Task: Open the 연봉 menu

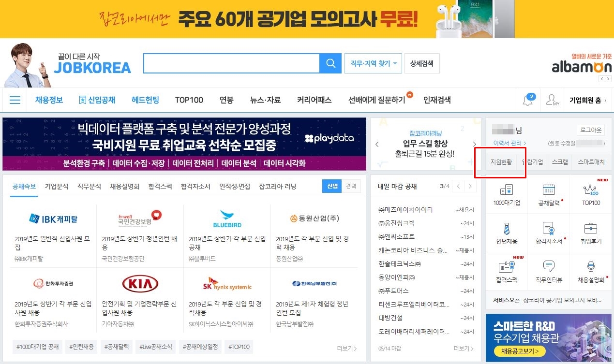Action: tap(226, 100)
